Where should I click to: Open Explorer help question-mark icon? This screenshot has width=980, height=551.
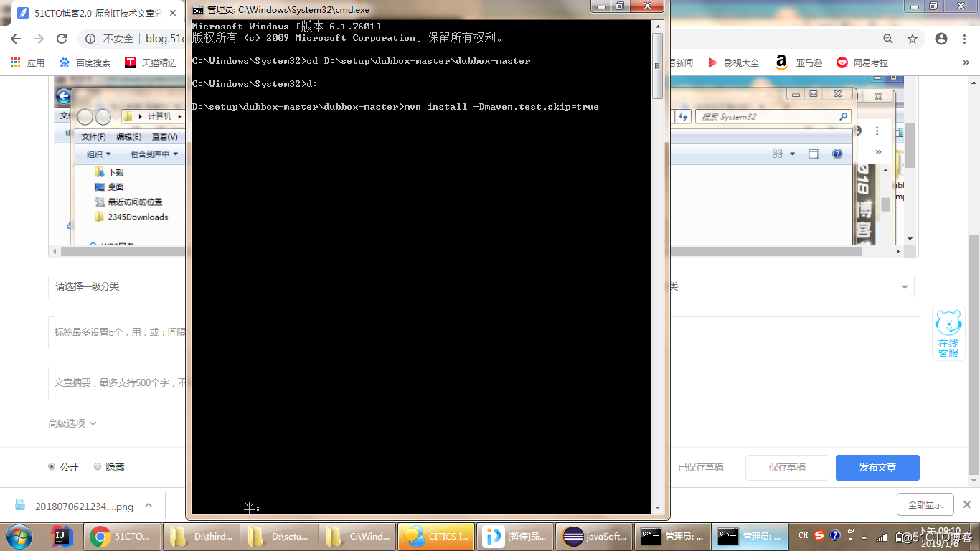click(x=837, y=154)
